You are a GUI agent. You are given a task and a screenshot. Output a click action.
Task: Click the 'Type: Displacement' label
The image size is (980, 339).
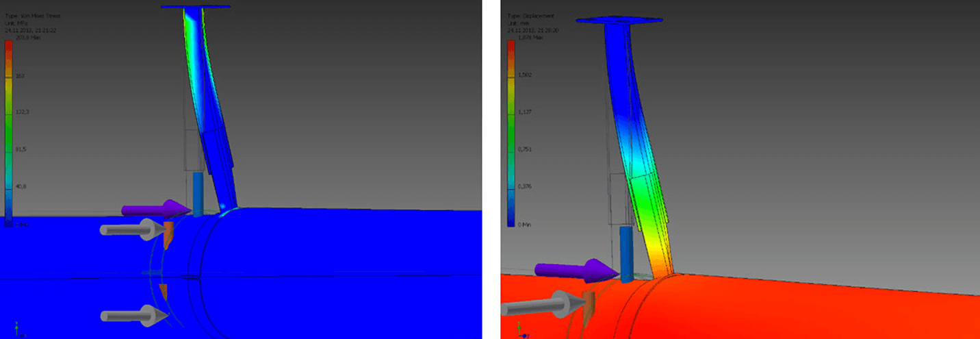(530, 16)
